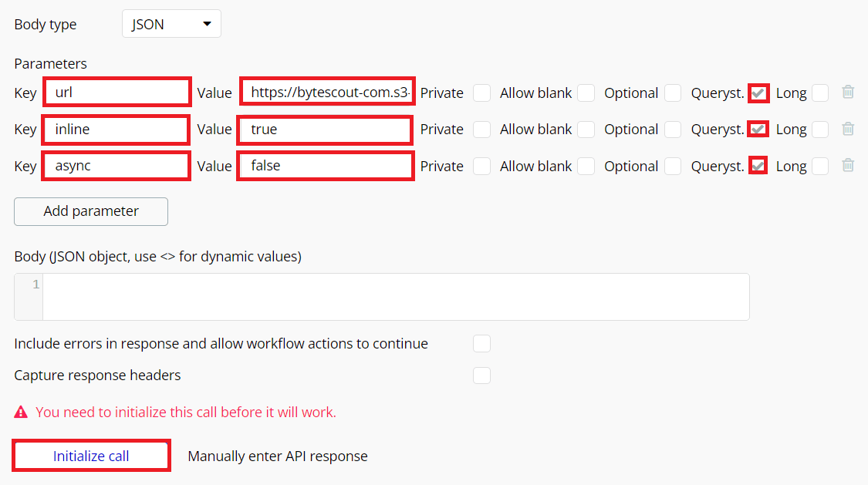The image size is (868, 485).
Task: Click inside the JSON body editor
Action: click(395, 296)
